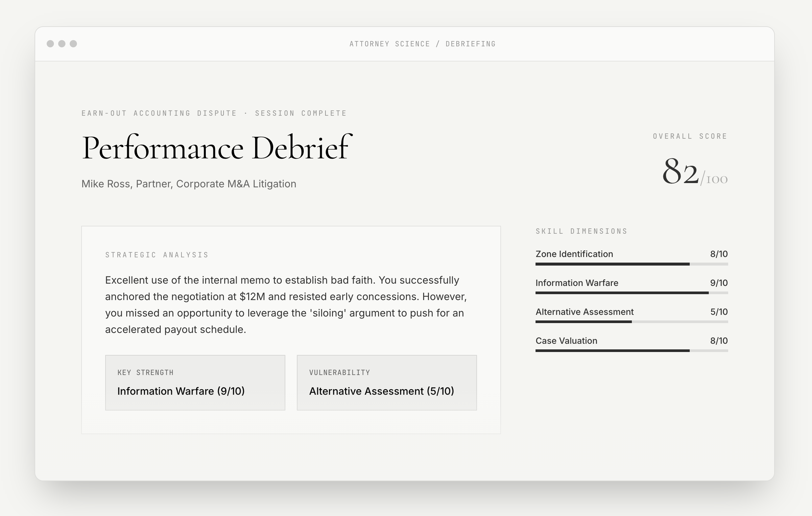
Task: Click the Key Strength card
Action: (x=195, y=383)
